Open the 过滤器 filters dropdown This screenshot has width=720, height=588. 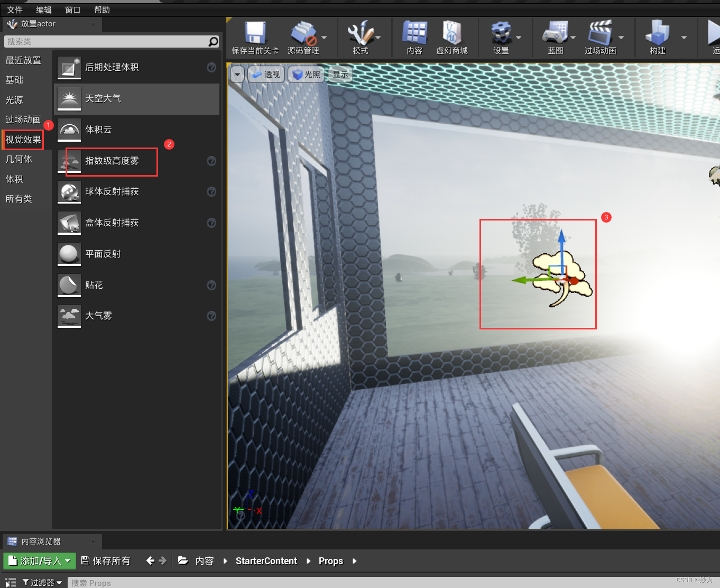point(42,582)
